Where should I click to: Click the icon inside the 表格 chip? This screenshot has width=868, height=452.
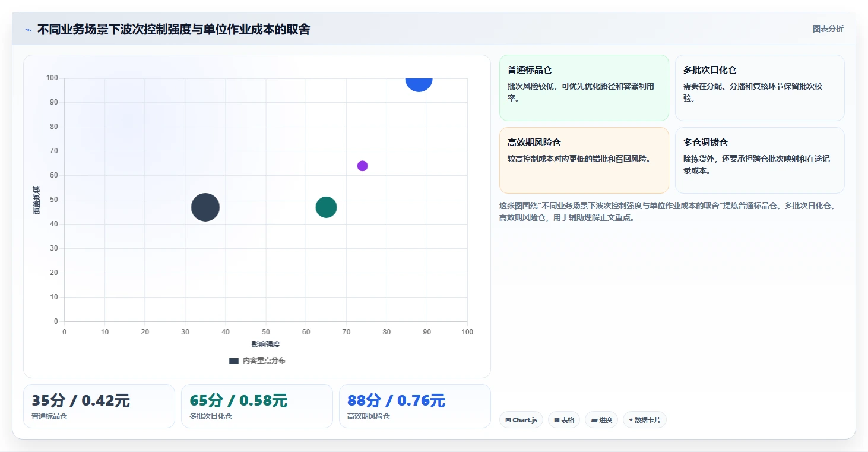(557, 421)
